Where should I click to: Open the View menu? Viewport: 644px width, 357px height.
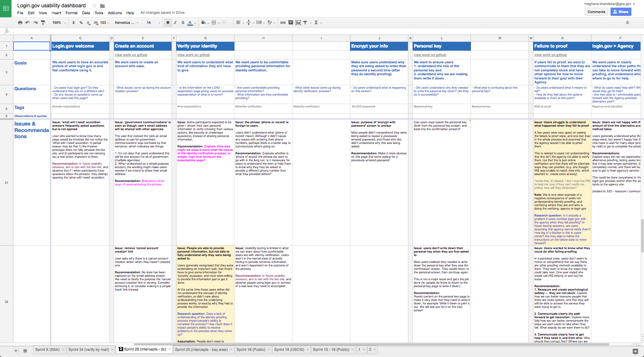pos(43,13)
